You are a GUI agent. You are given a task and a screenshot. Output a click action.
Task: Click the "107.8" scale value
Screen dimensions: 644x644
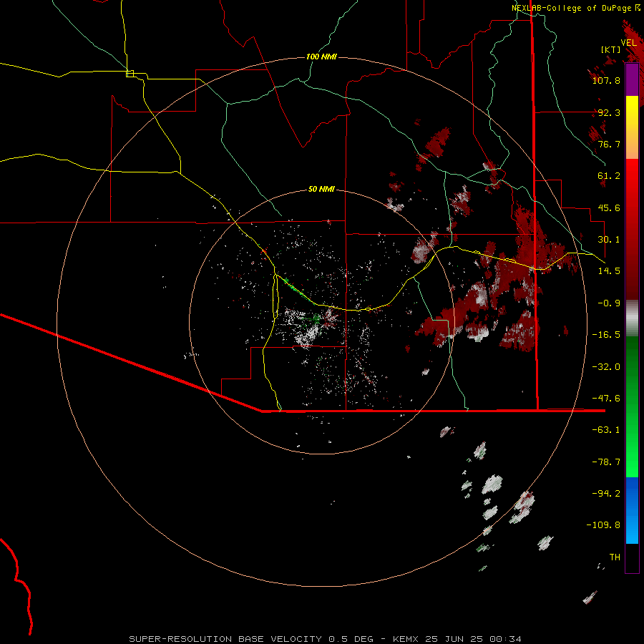coord(606,80)
